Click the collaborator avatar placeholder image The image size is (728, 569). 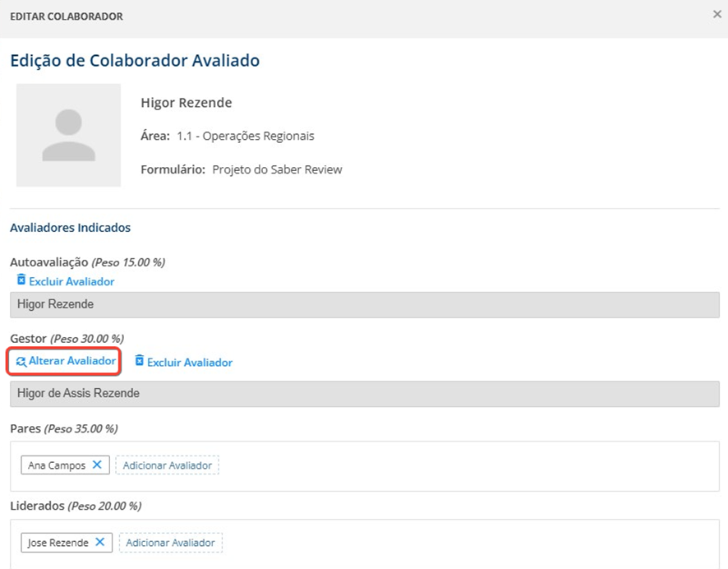click(x=68, y=135)
